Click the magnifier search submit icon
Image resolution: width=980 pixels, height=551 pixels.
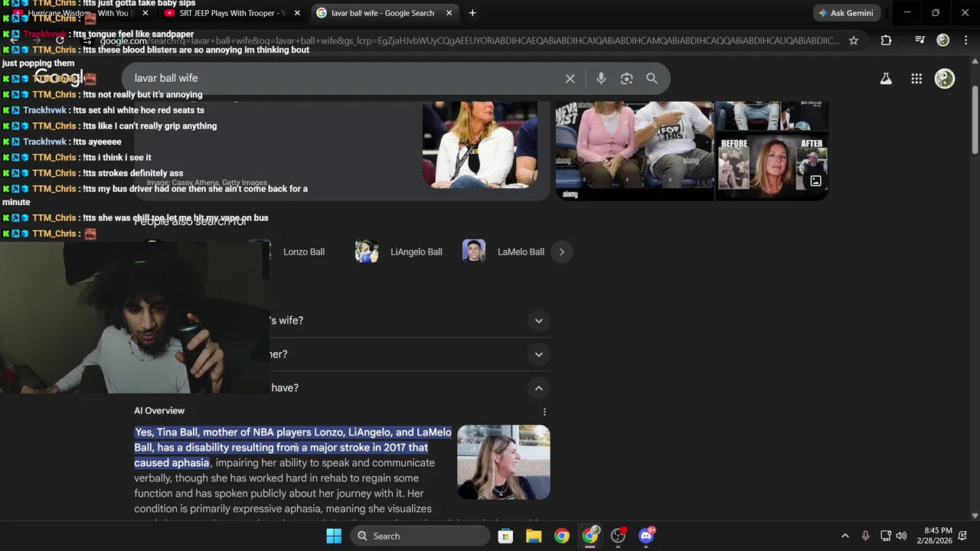652,78
